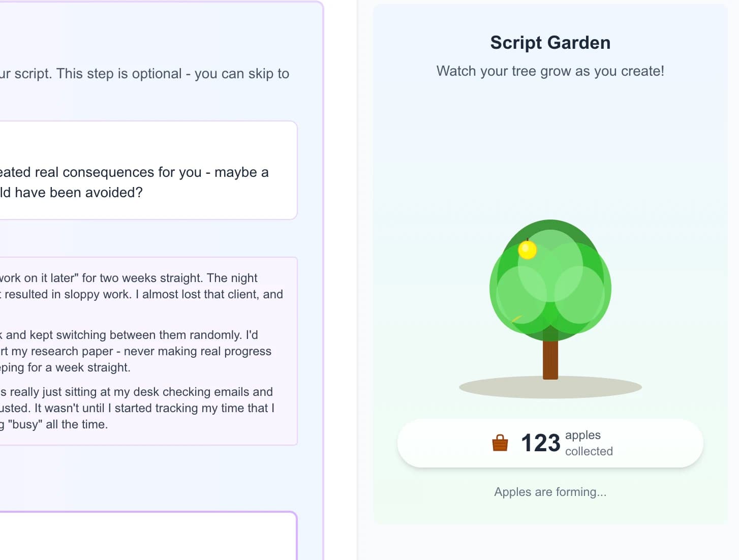The width and height of the screenshot is (739, 560).
Task: Click the 'skip to' instruction text
Action: click(144, 73)
